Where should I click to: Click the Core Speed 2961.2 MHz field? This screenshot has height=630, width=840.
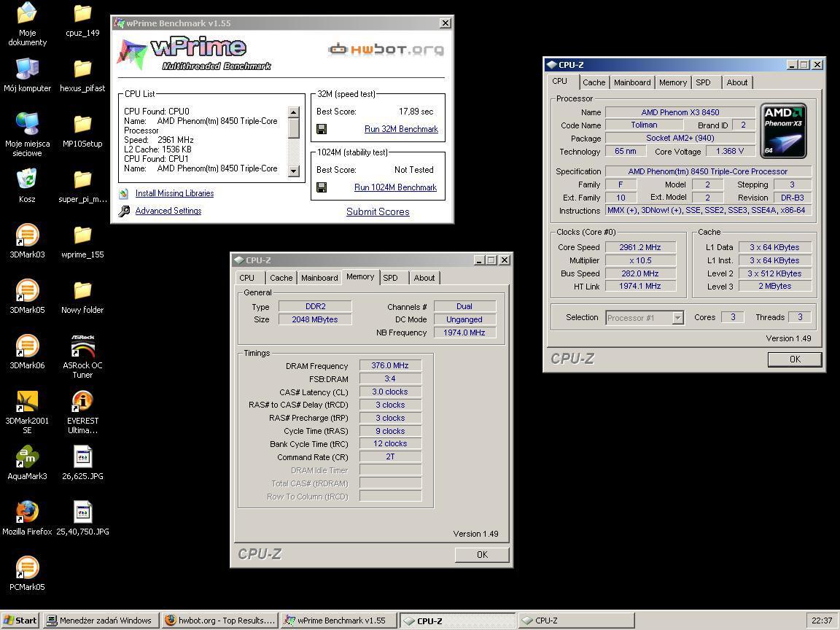click(x=640, y=247)
